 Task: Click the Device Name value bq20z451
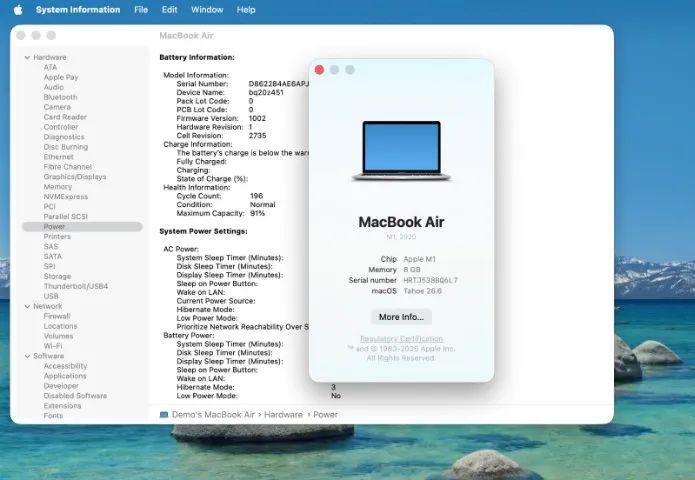[266, 93]
